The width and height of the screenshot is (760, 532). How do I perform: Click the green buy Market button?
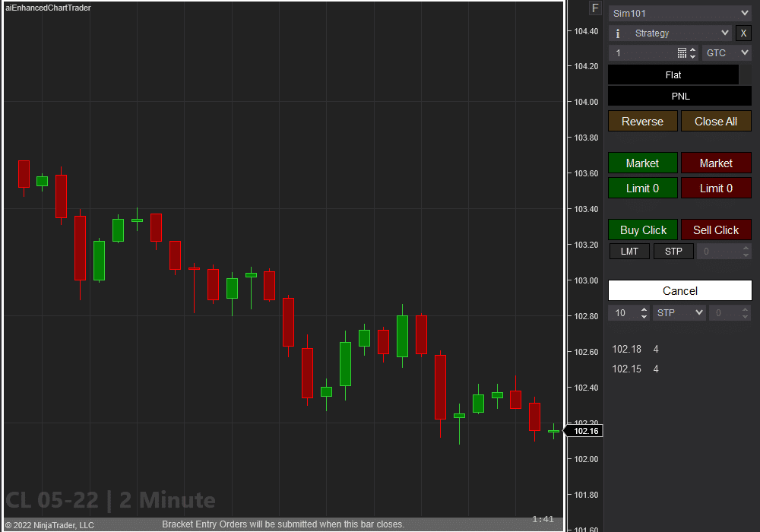point(642,163)
